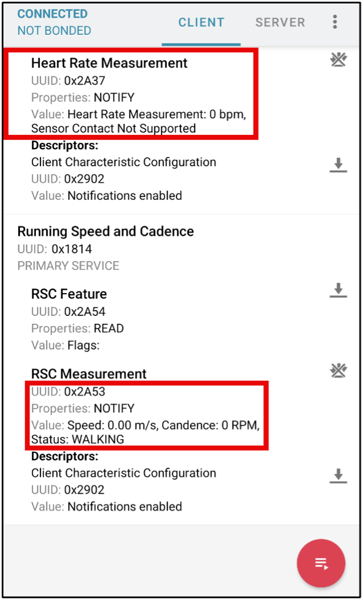Tap the Heart Rate UUID 0x2A37
The width and height of the screenshot is (364, 602).
[84, 81]
